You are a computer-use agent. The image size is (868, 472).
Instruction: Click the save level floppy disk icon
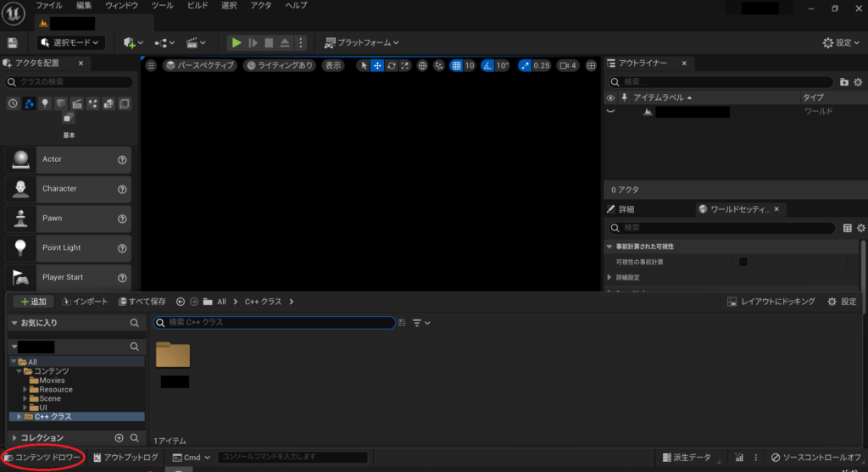[12, 42]
